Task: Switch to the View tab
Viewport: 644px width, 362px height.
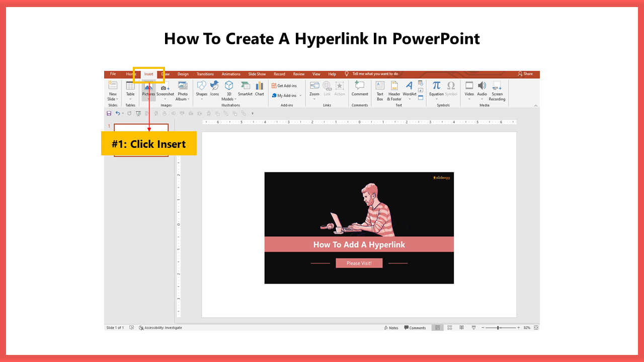Action: 316,74
